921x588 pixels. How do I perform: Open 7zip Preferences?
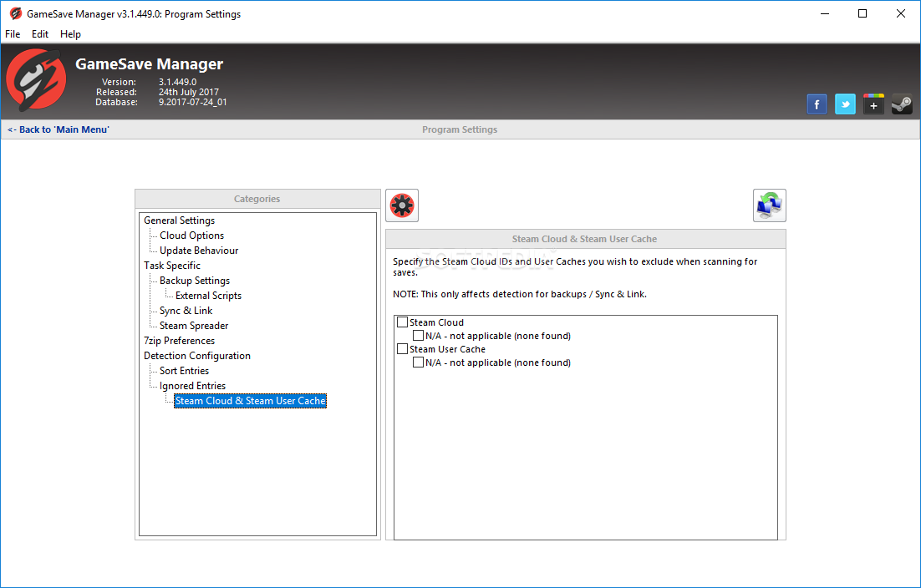click(179, 341)
